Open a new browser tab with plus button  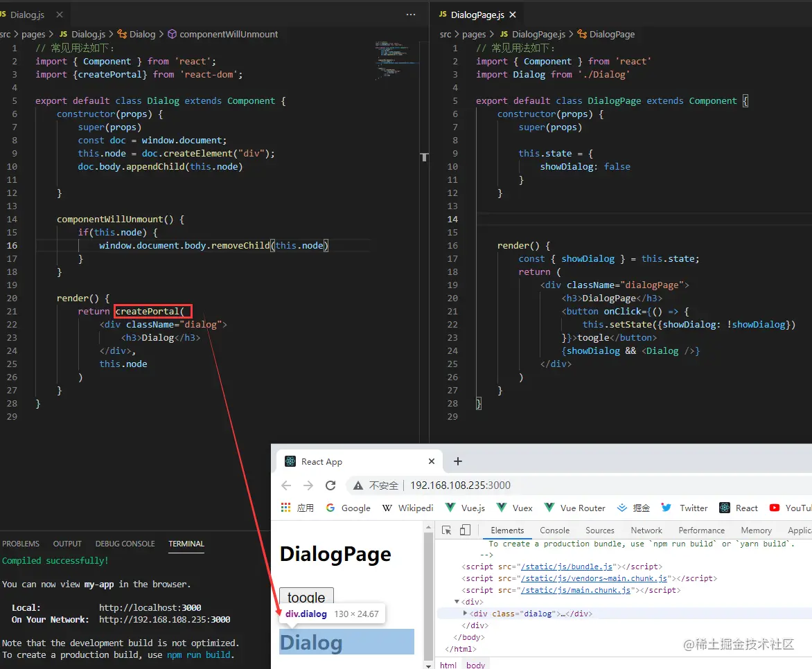(x=458, y=461)
